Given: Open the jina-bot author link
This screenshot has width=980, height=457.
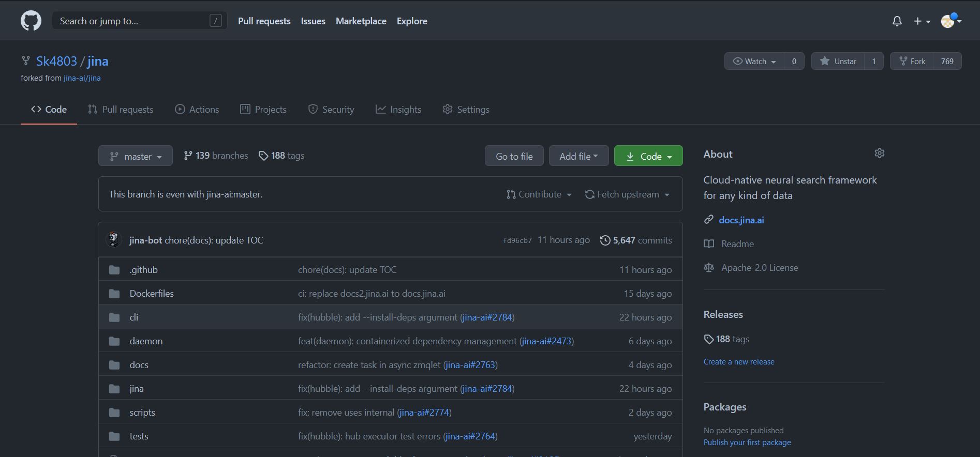Looking at the screenshot, I should tap(145, 240).
